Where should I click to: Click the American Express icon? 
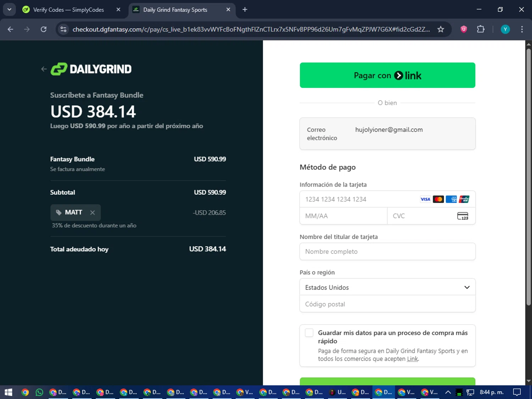click(x=451, y=199)
